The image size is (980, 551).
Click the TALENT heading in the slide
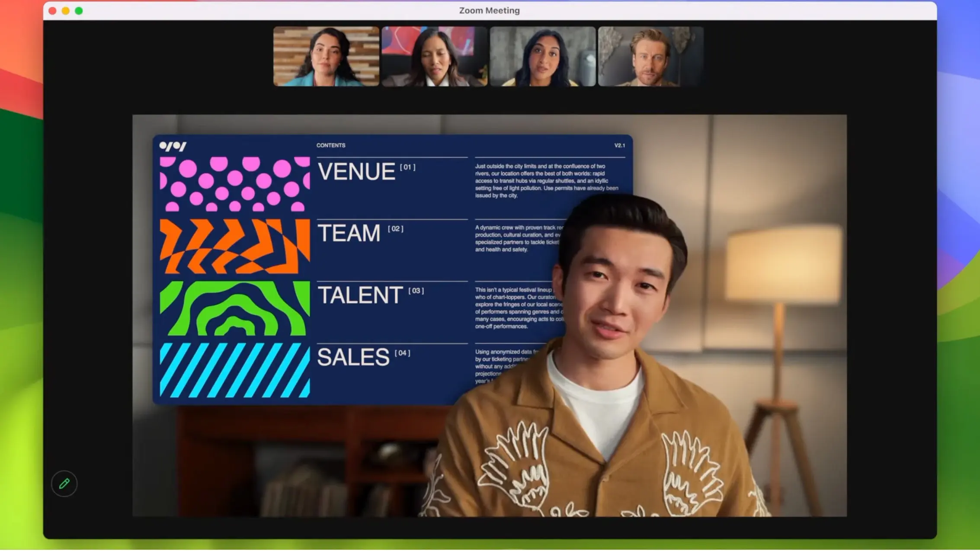point(360,295)
